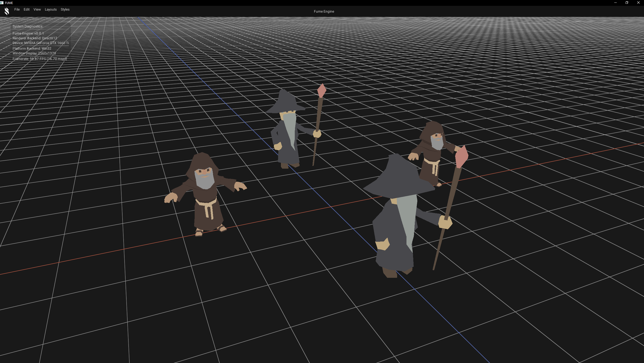Restore down the FUME window
Image resolution: width=644 pixels, height=363 pixels.
(x=627, y=3)
